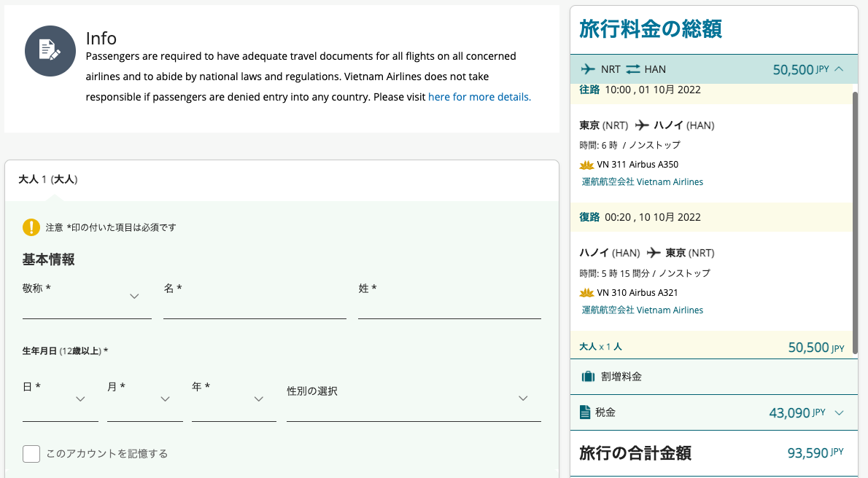Click the 復路 00:20 , 10 10月 2022 row
868x478 pixels.
pyautogui.click(x=710, y=217)
